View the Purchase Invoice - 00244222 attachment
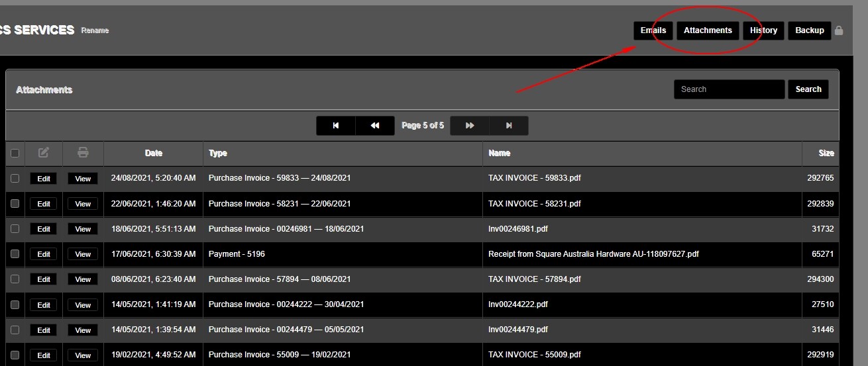Screen dimensions: 868x366 [83, 305]
